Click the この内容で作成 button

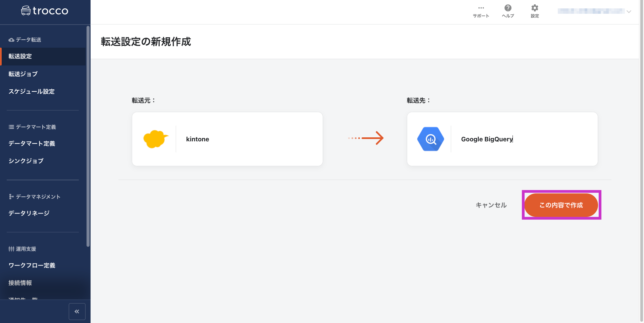coord(561,205)
